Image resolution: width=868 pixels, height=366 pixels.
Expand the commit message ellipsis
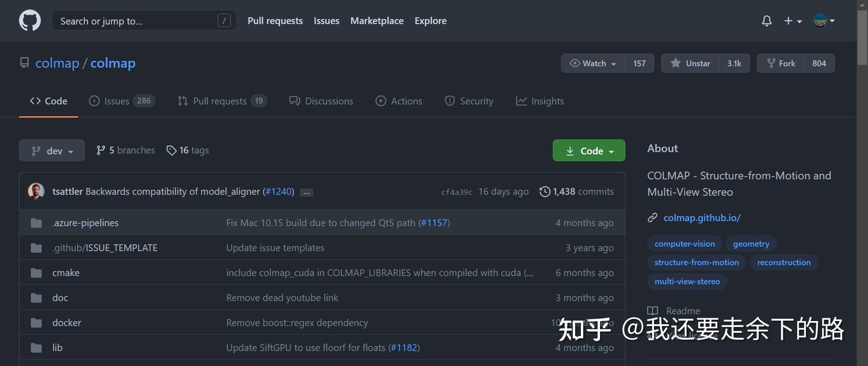click(307, 192)
